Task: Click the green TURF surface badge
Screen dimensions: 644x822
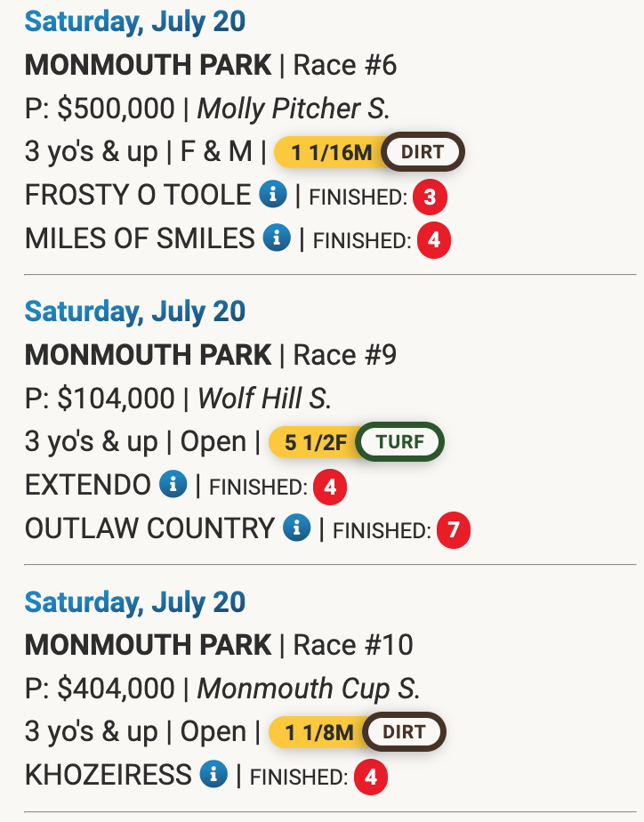Action: [400, 442]
